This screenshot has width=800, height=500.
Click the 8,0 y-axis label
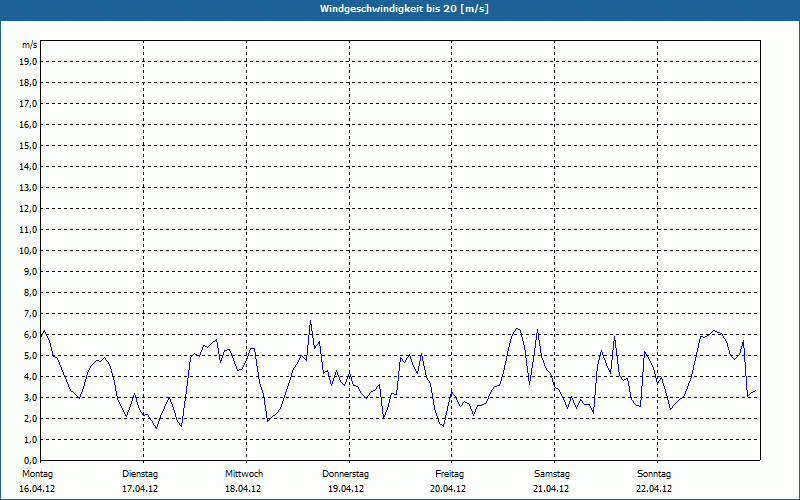click(x=30, y=292)
